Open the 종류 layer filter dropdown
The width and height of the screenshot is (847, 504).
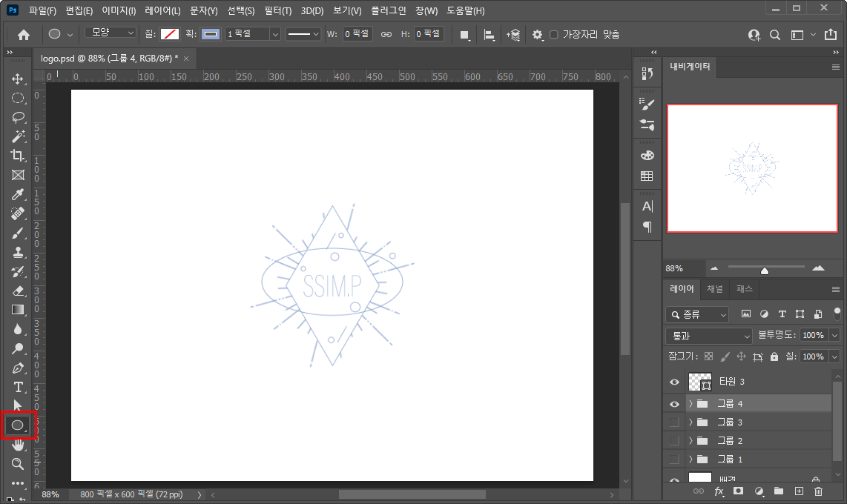[x=697, y=314]
